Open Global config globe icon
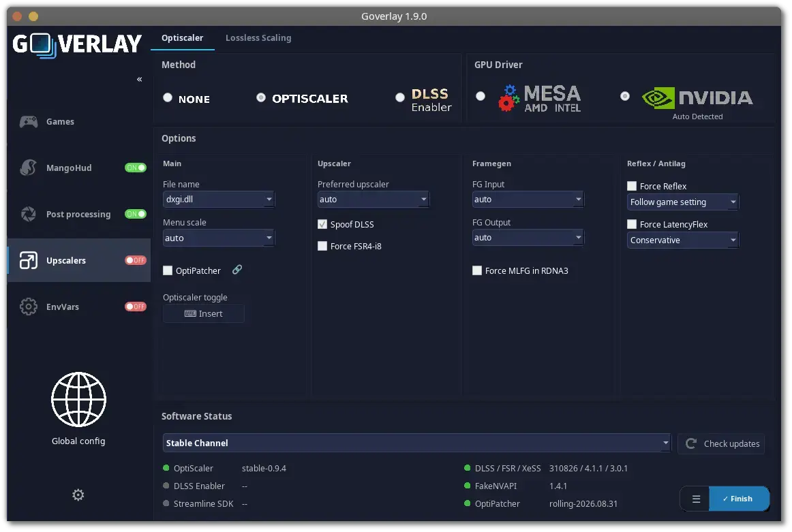The width and height of the screenshot is (792, 532). coord(79,400)
